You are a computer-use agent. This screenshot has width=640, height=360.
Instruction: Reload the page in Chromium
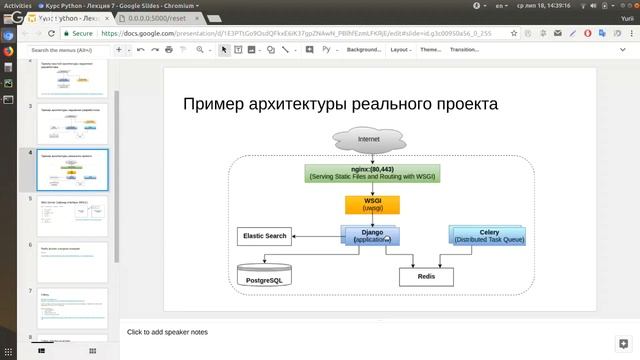[51, 33]
